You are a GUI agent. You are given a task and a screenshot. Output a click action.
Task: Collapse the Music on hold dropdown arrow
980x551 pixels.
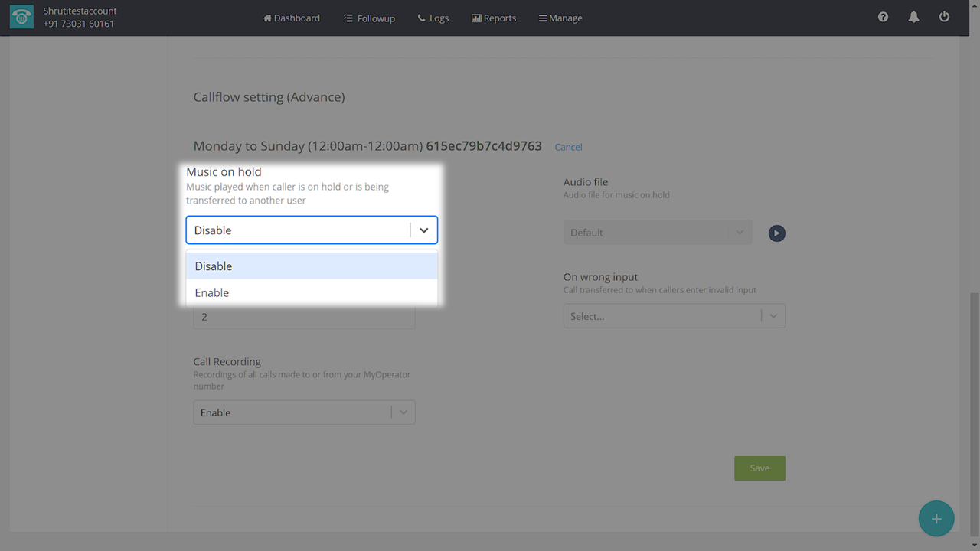click(423, 230)
